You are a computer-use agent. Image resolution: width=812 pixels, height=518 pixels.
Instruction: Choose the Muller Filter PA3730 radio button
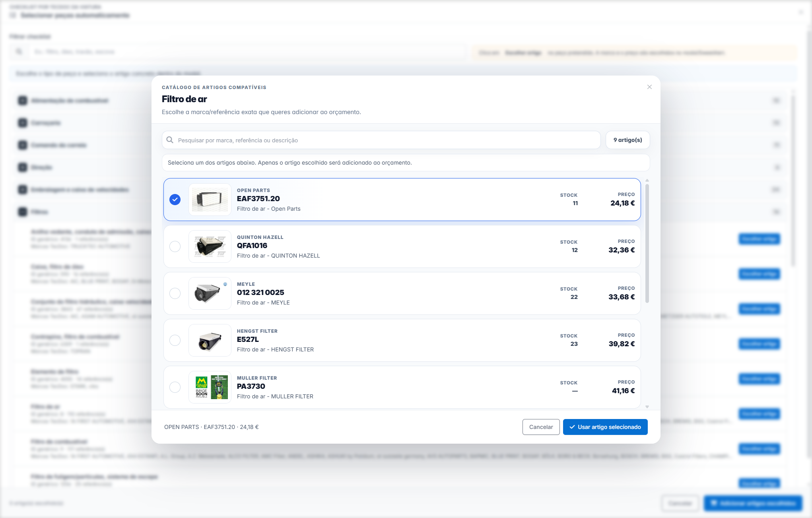(x=175, y=387)
